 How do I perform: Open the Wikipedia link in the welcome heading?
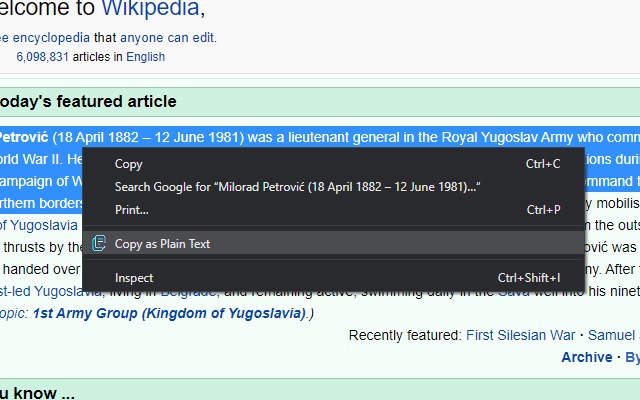(x=150, y=10)
